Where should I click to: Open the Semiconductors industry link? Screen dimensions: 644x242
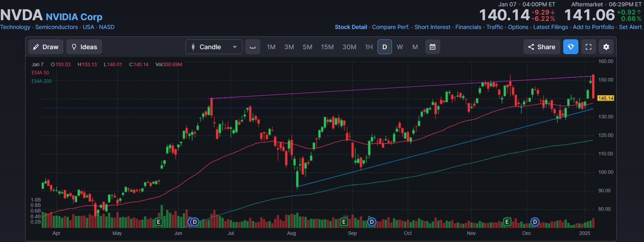56,27
